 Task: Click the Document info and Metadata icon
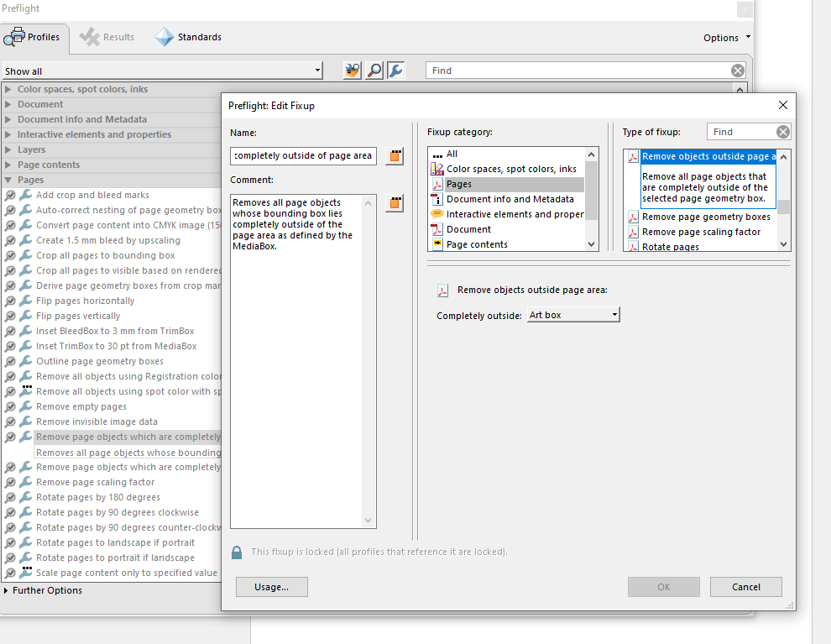click(x=437, y=199)
